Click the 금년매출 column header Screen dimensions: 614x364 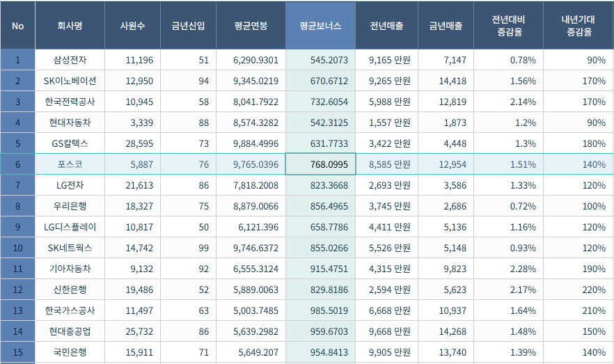(446, 26)
